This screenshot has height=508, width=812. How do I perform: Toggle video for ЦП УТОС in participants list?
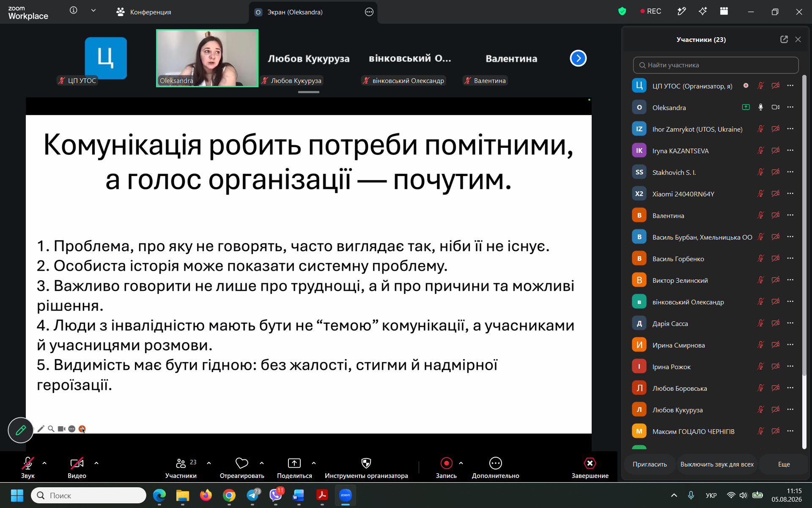point(775,86)
